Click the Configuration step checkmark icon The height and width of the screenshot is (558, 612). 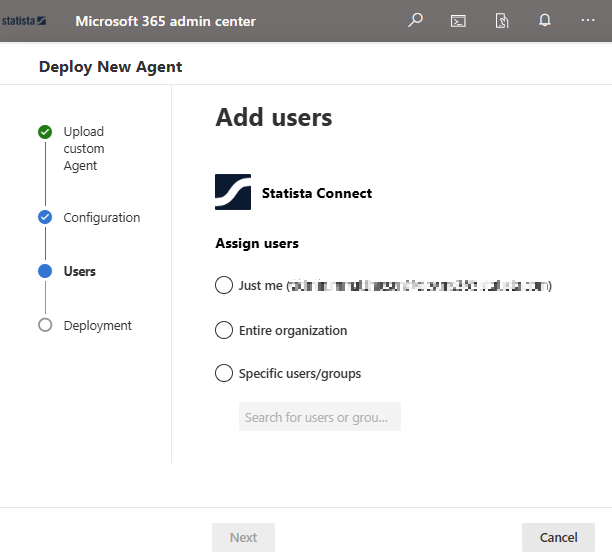tap(45, 217)
